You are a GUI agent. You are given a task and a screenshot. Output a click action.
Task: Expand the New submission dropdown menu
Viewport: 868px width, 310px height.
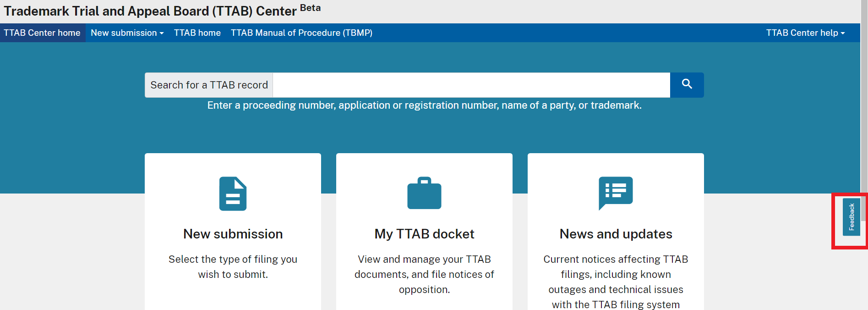tap(127, 33)
